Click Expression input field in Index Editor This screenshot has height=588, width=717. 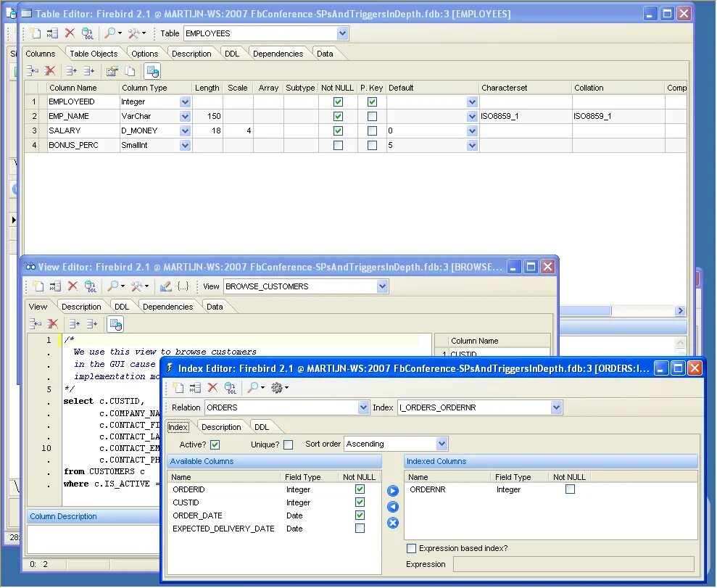click(574, 564)
